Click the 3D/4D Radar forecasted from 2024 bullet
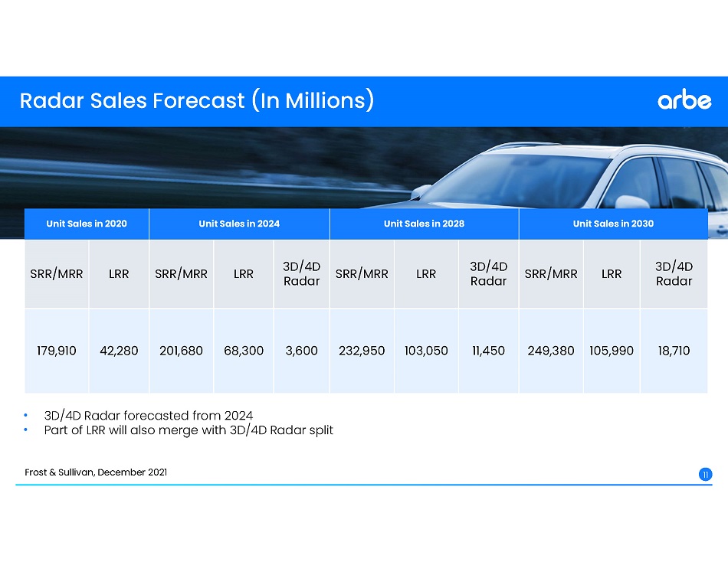This screenshot has width=728, height=562. pos(148,416)
